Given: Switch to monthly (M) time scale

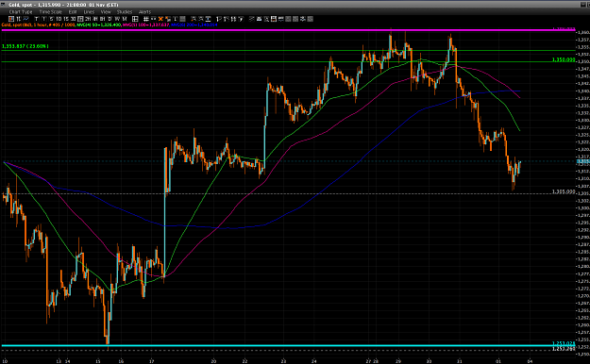Looking at the screenshot, I should tap(125, 19).
